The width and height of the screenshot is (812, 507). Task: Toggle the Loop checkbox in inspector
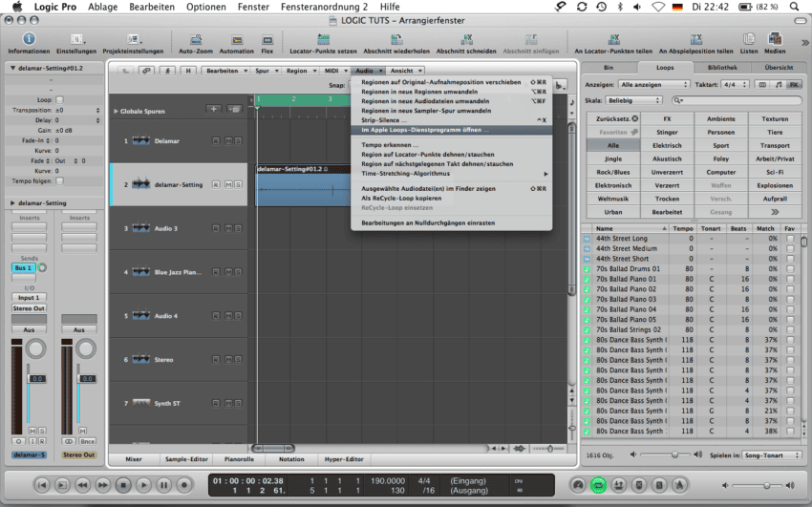[x=59, y=100]
